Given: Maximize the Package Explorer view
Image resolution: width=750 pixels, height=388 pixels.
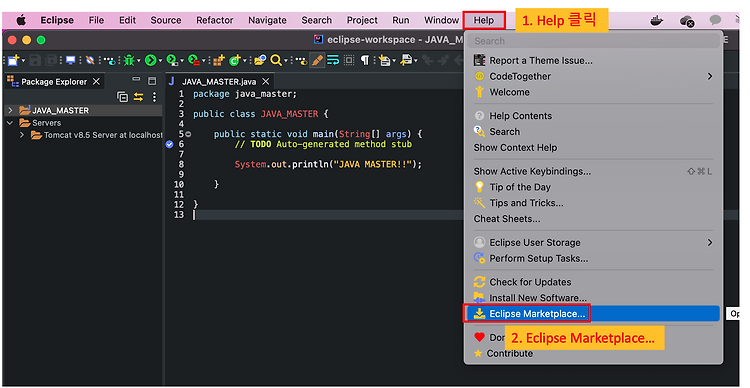Looking at the screenshot, I should (x=152, y=81).
